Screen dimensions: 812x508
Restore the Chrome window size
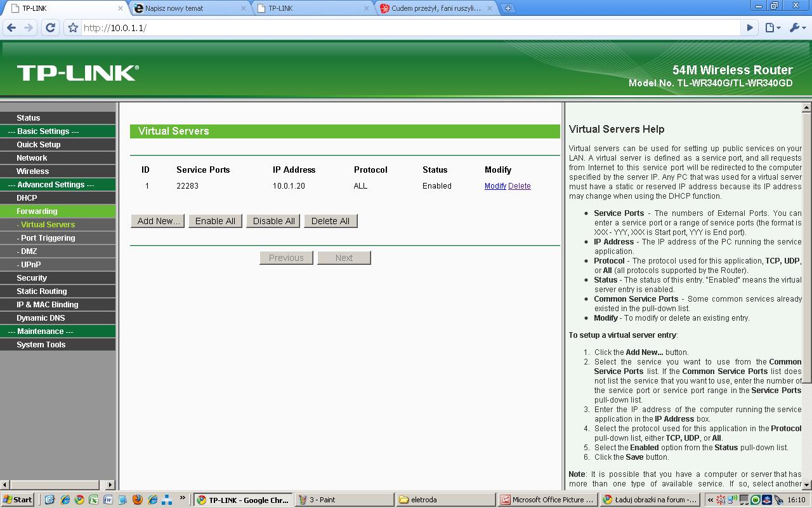pos(773,6)
